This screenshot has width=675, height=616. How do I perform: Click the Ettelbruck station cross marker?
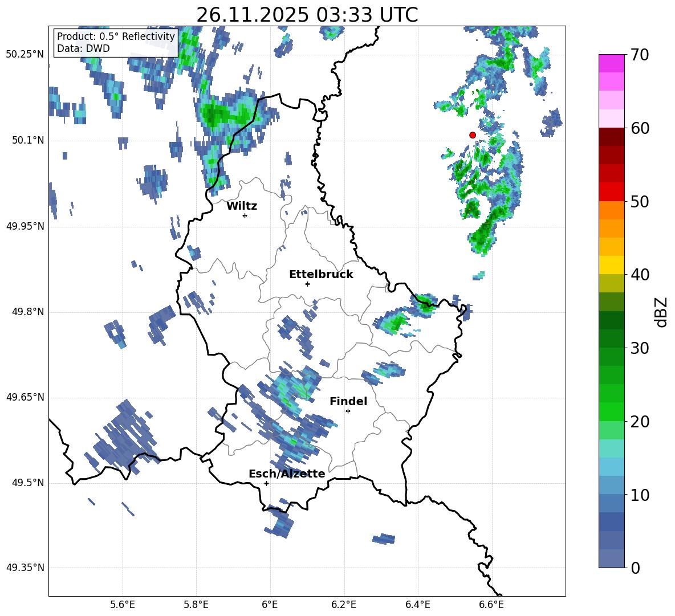coord(307,284)
